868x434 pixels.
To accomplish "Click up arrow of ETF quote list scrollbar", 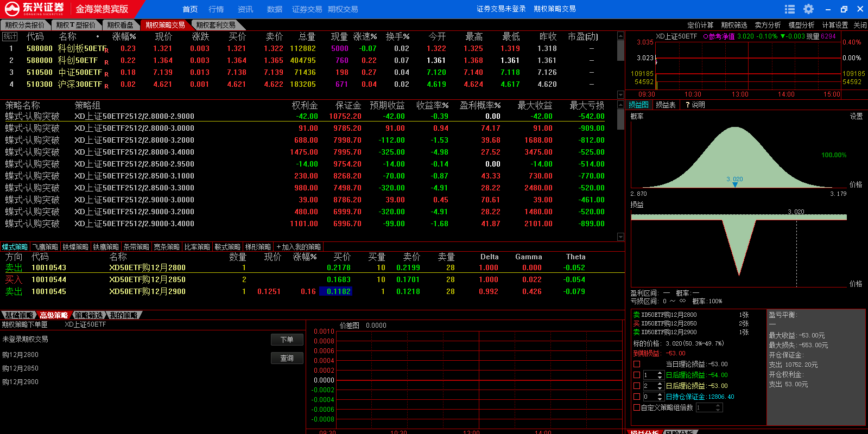I will coord(620,36).
